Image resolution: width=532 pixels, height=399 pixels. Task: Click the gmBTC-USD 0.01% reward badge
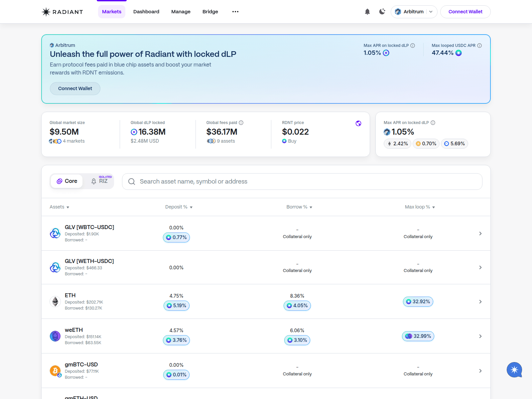coord(176,375)
